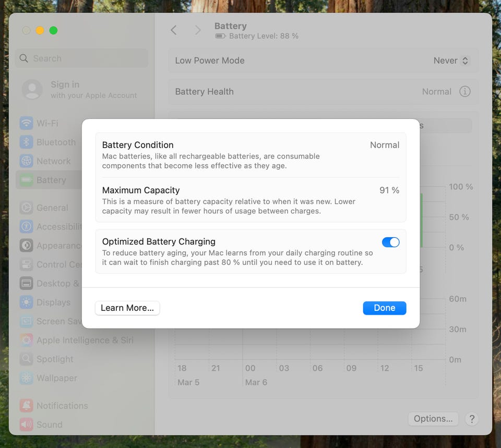The width and height of the screenshot is (501, 448).
Task: Click the Maximum Capacity 91 % value
Action: point(389,190)
